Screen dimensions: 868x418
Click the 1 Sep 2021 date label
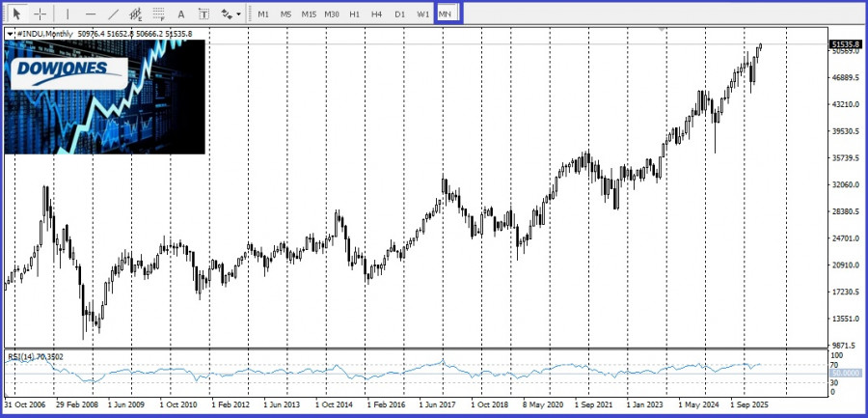(593, 404)
